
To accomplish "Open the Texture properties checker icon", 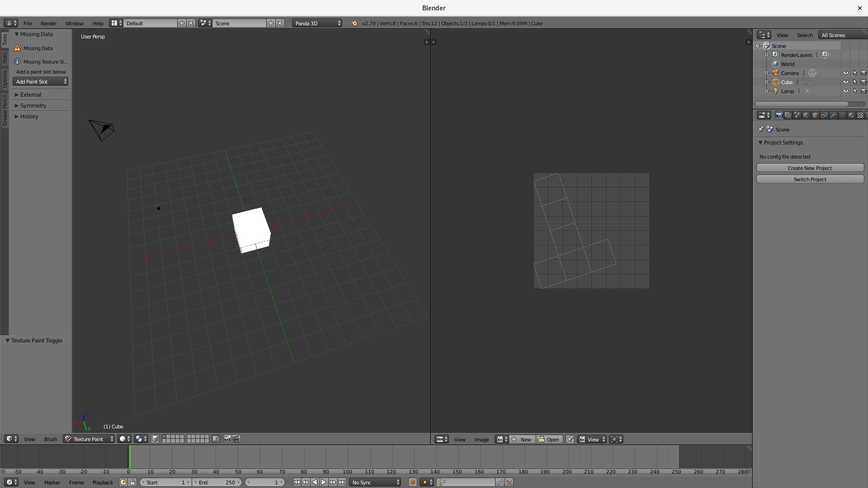I will point(860,115).
